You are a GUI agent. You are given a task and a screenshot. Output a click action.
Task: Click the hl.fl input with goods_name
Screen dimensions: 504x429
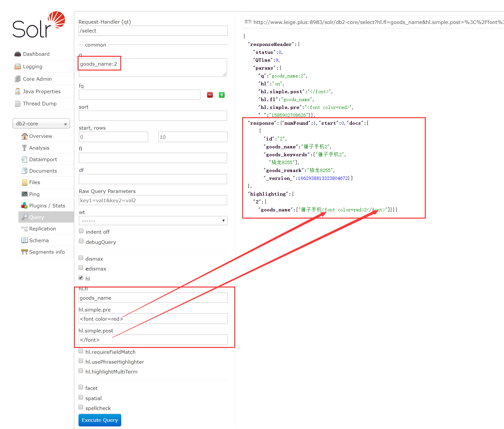tap(153, 298)
